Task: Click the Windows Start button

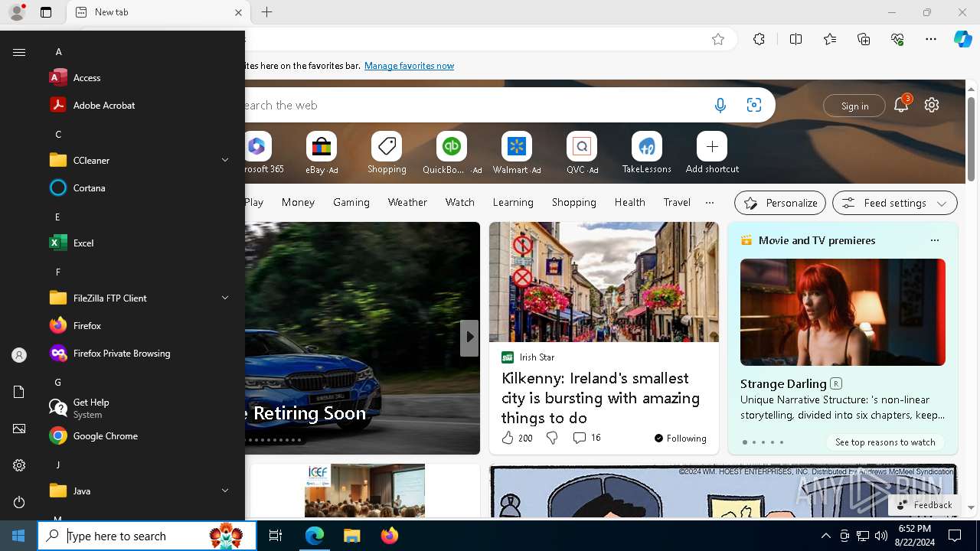Action: click(18, 536)
